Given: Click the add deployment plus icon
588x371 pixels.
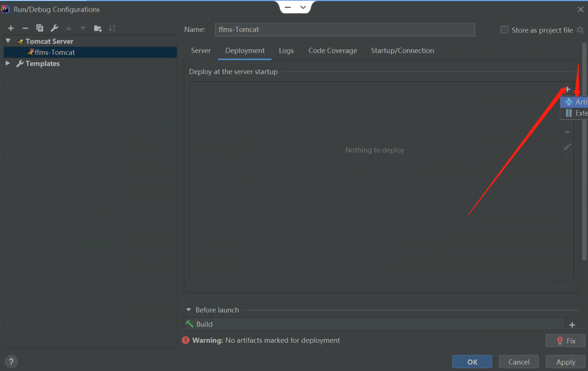Looking at the screenshot, I should point(568,90).
